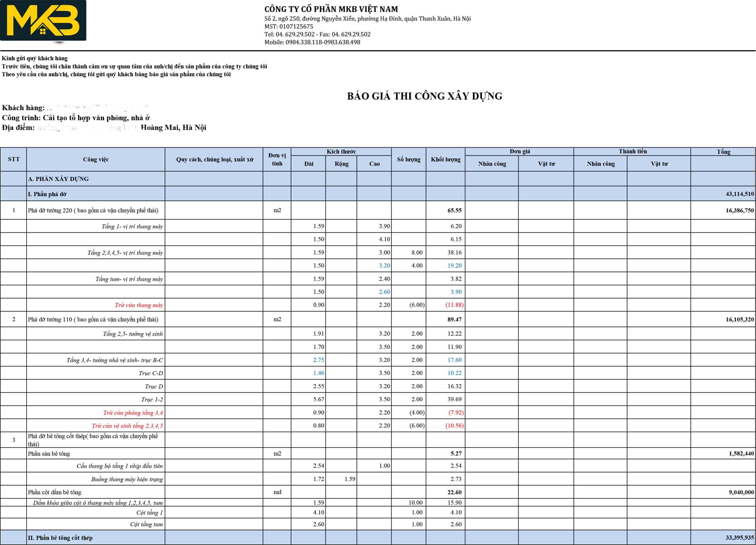Select the total cell 43,114,510
This screenshot has height=545, width=756.
[739, 194]
